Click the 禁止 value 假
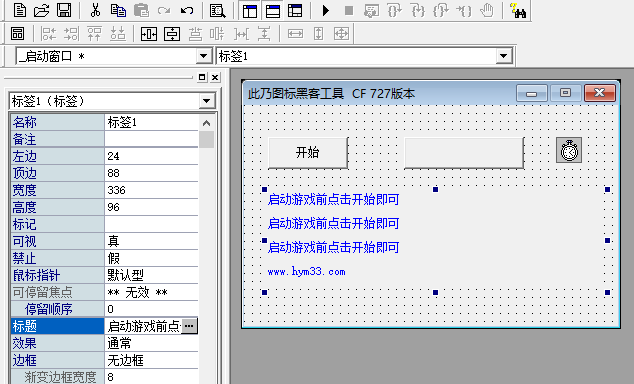The image size is (634, 384). [152, 258]
